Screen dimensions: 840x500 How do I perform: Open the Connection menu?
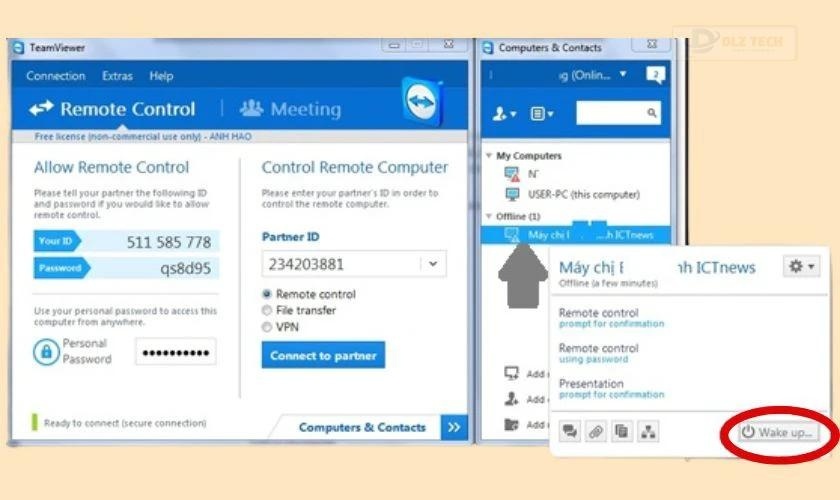tap(56, 76)
